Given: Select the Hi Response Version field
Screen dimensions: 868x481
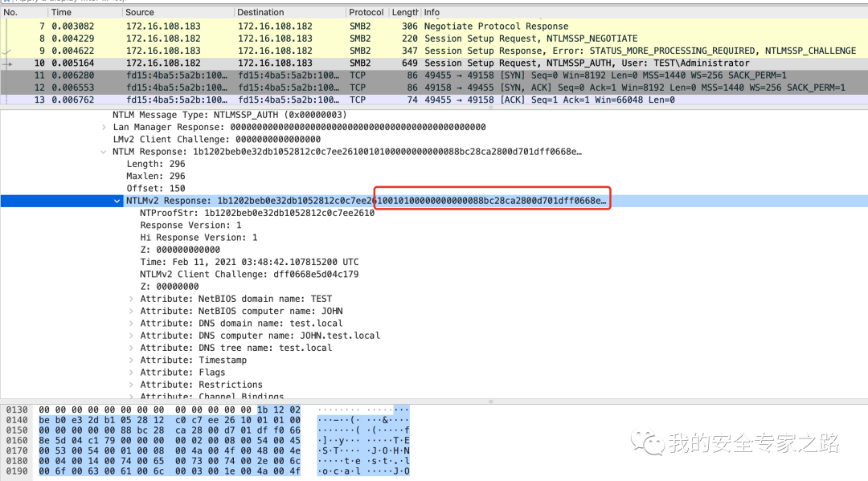Looking at the screenshot, I should (199, 237).
